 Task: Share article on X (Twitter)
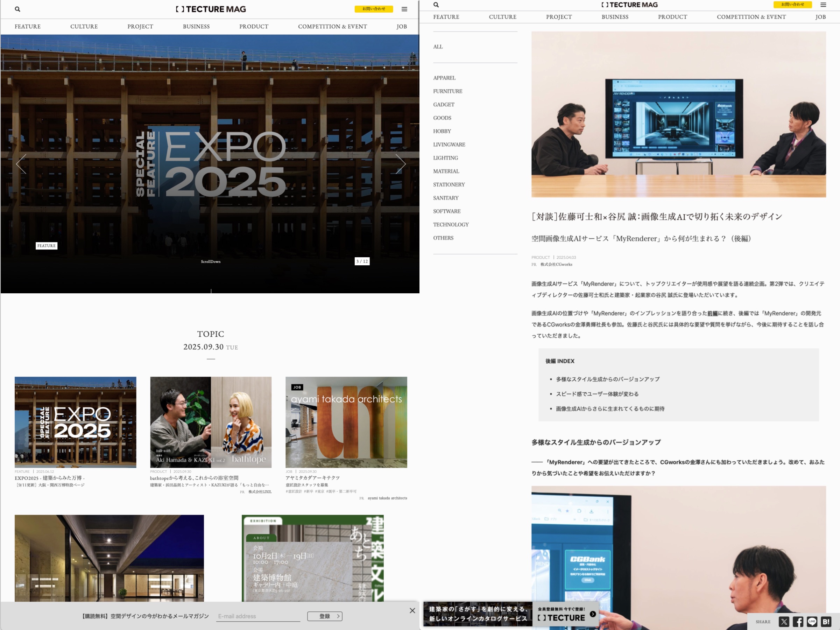(784, 622)
